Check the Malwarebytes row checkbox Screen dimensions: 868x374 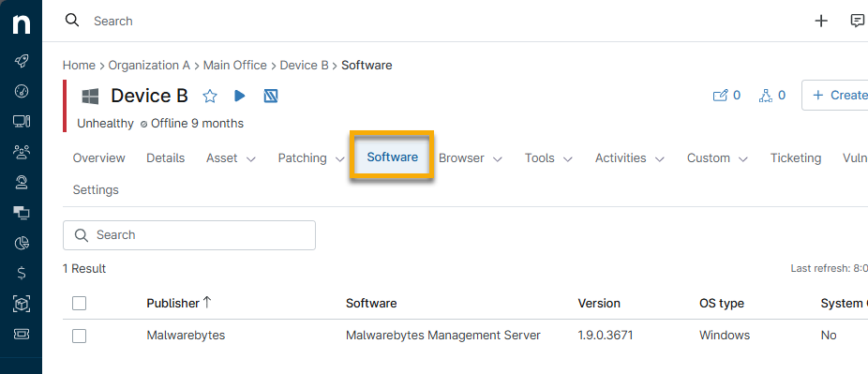[79, 336]
